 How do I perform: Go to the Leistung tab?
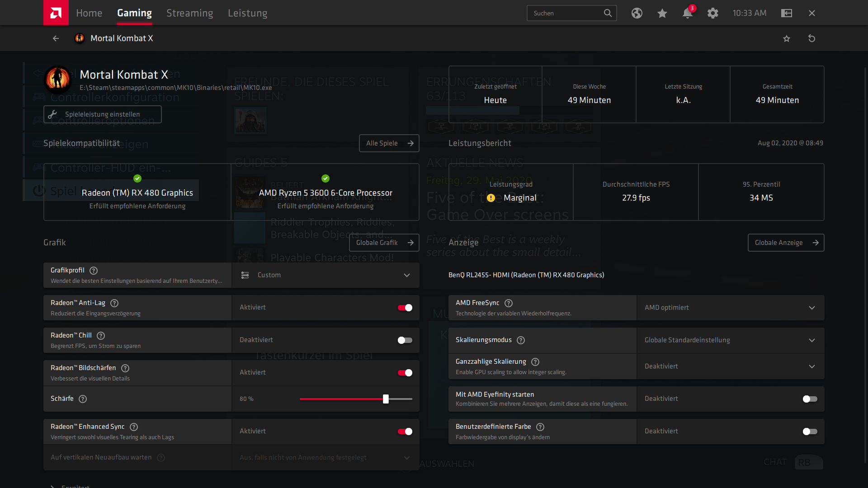(x=247, y=13)
